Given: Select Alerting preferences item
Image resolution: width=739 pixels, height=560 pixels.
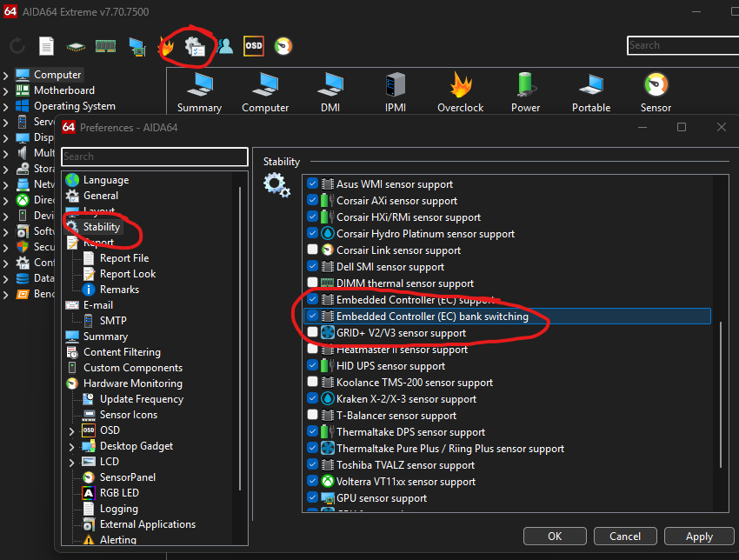Looking at the screenshot, I should [x=118, y=540].
